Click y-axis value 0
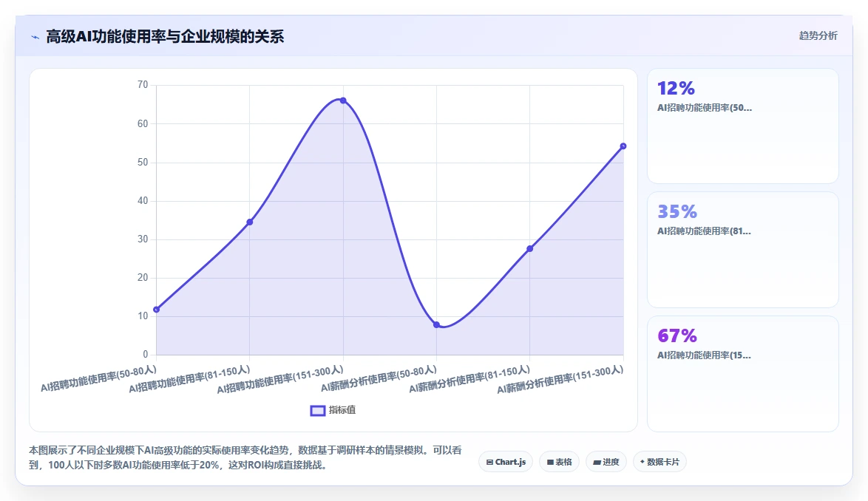The width and height of the screenshot is (868, 501). point(146,355)
